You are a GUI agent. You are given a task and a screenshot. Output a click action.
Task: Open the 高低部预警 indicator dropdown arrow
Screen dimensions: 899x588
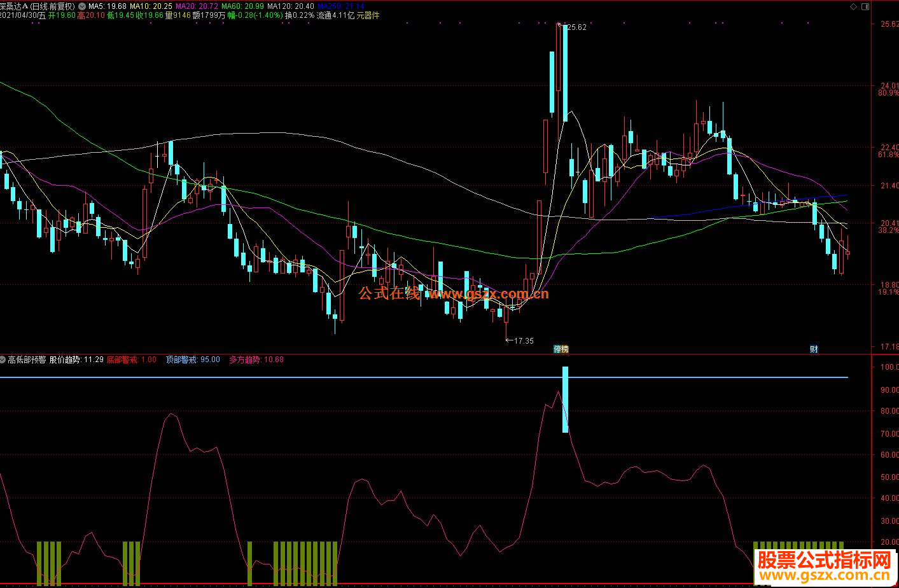click(x=3, y=360)
